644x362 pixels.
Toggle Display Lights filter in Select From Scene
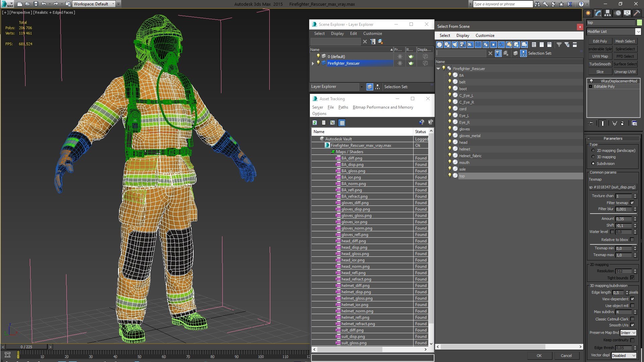click(455, 45)
